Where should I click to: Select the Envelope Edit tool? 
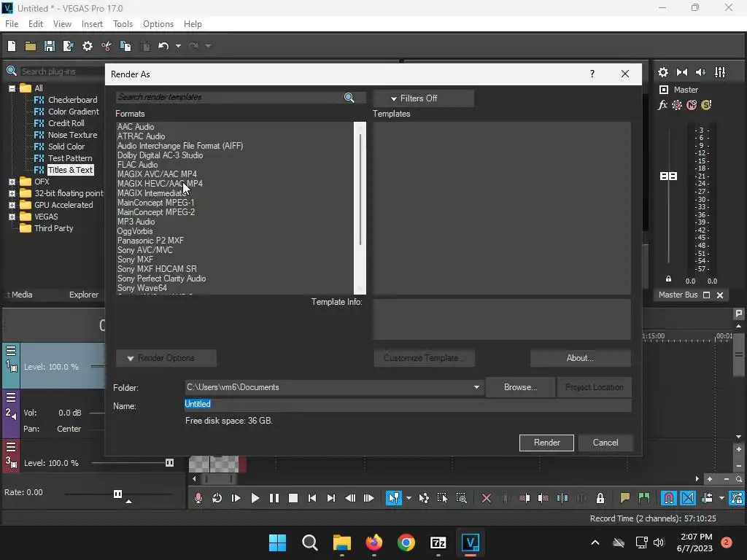424,498
